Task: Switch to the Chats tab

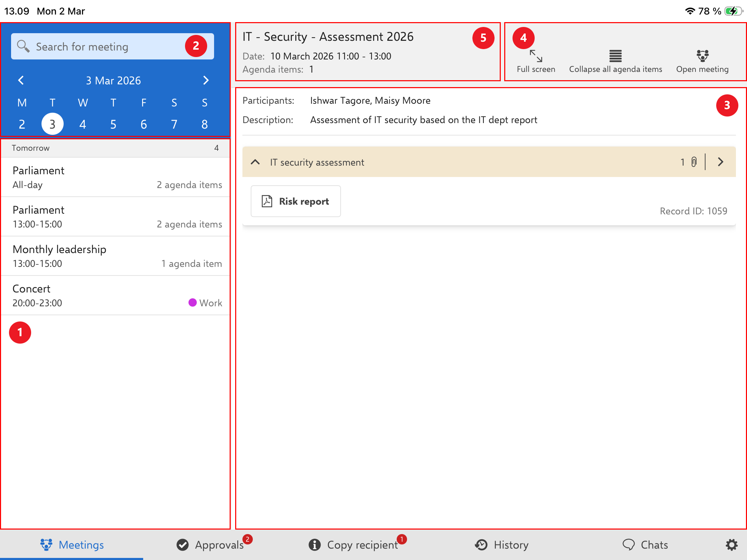Action: (645, 545)
